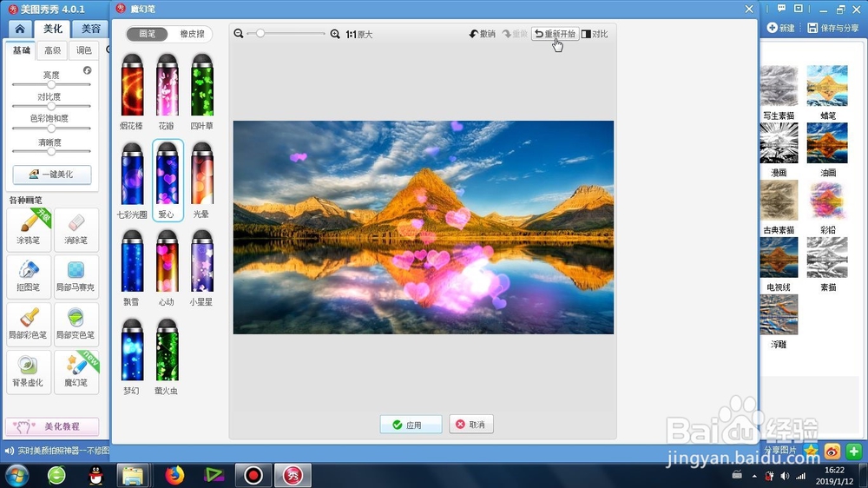The width and height of the screenshot is (868, 488).
Task: Open the 魔幻笔 magic pen tool
Action: [x=76, y=372]
